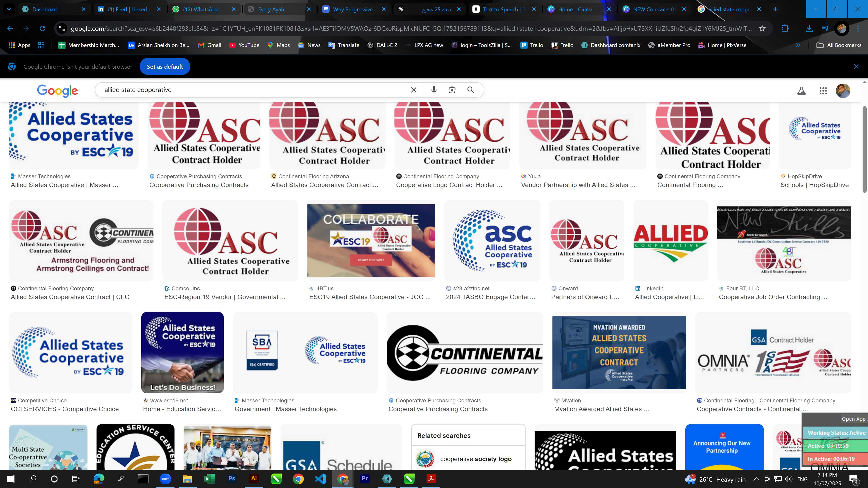The height and width of the screenshot is (488, 868).
Task: Open Google Lens image search icon
Action: pyautogui.click(x=452, y=90)
